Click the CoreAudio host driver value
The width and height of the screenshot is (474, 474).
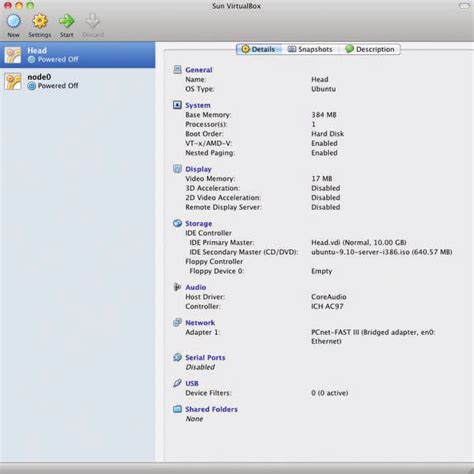(329, 297)
